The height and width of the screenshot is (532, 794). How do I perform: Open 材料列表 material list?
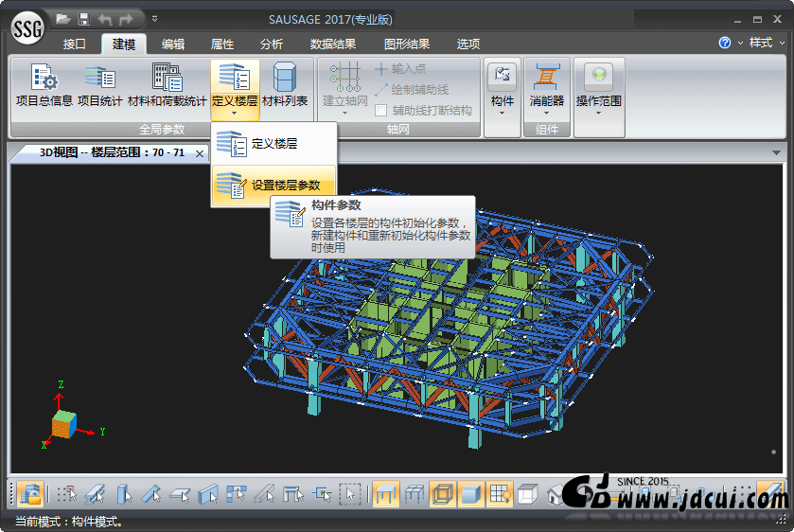point(285,85)
